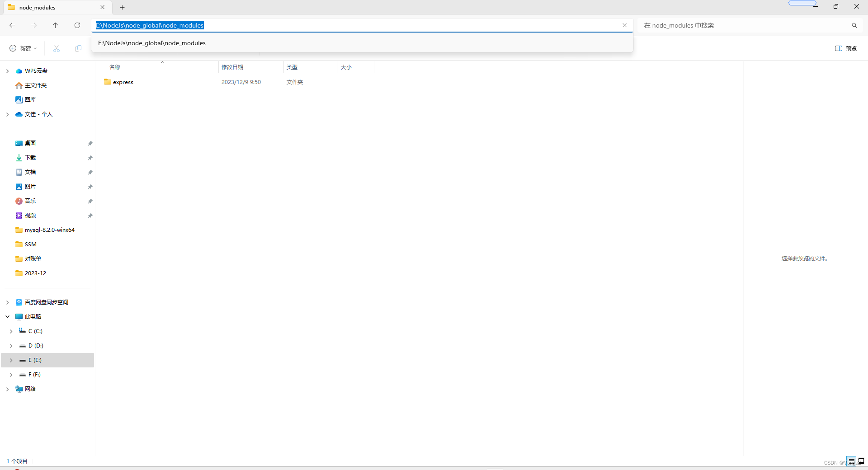
Task: Sort by 名称 column header
Action: point(115,67)
